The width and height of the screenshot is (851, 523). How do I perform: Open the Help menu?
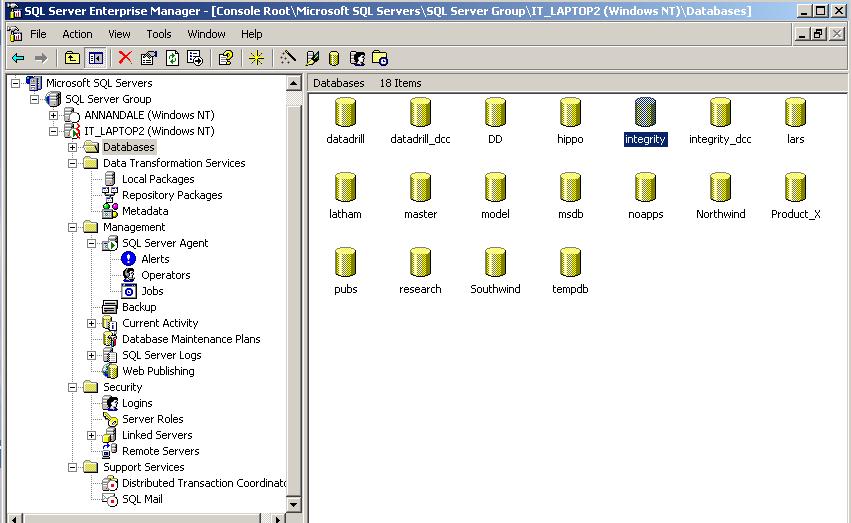tap(251, 34)
